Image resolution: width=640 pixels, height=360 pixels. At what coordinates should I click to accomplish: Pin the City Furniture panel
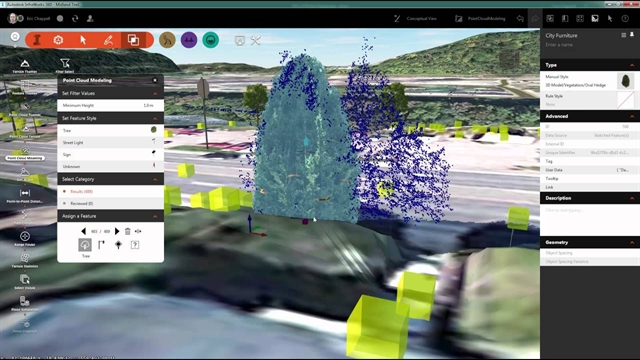tap(632, 35)
